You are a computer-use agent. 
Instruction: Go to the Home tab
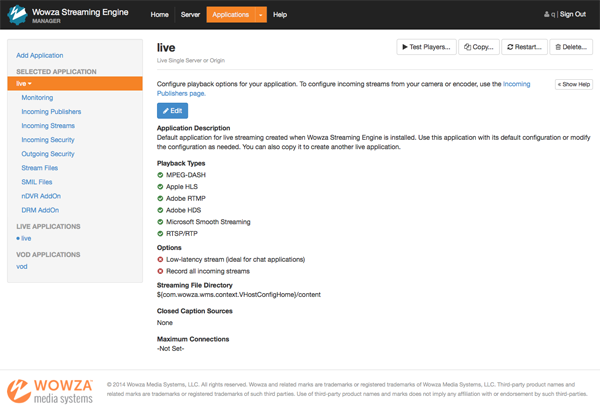[159, 15]
